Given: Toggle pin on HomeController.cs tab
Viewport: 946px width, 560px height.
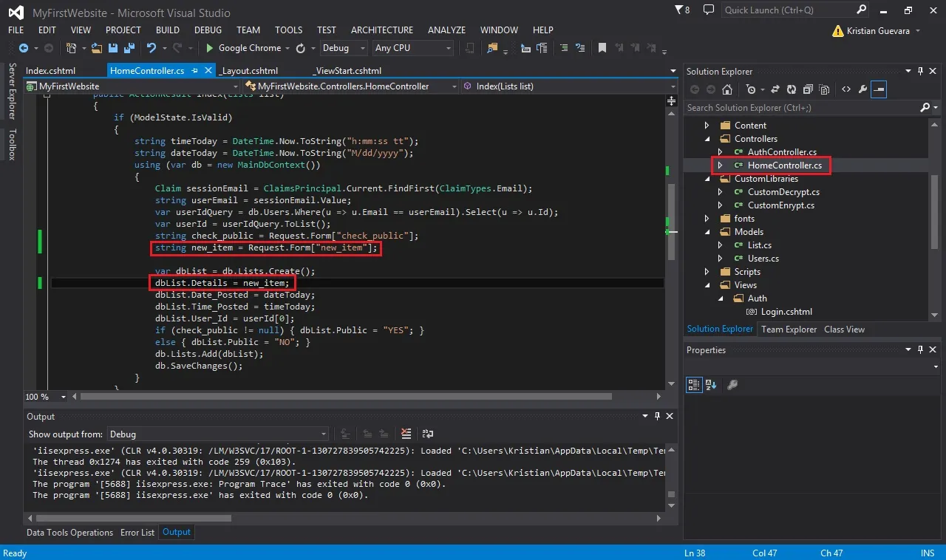Looking at the screenshot, I should (x=195, y=71).
